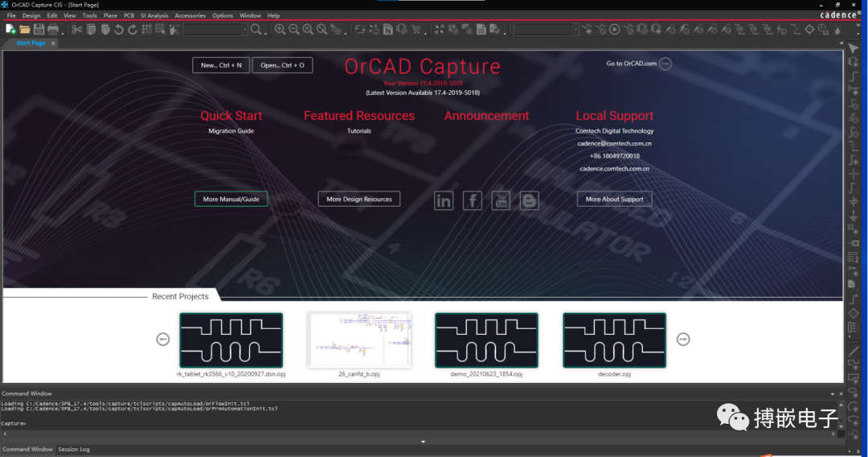Screen dimensions: 868x457
Task: Open the Place menu
Action: coord(110,15)
